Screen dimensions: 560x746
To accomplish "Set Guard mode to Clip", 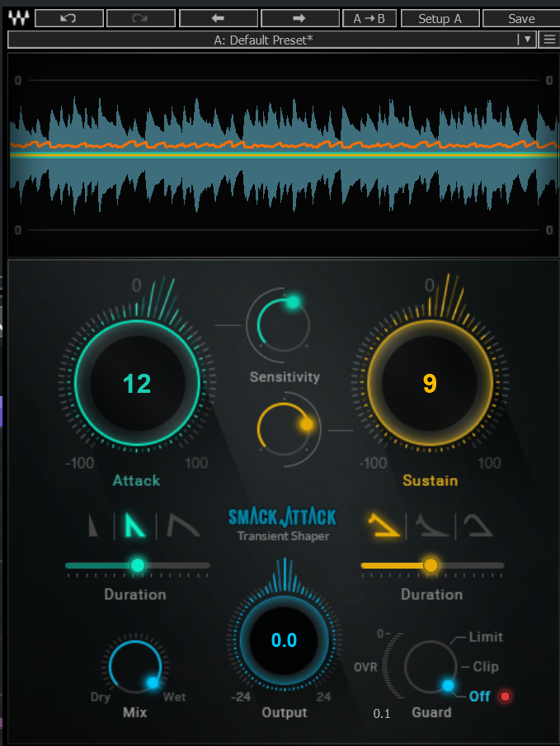I will (486, 667).
